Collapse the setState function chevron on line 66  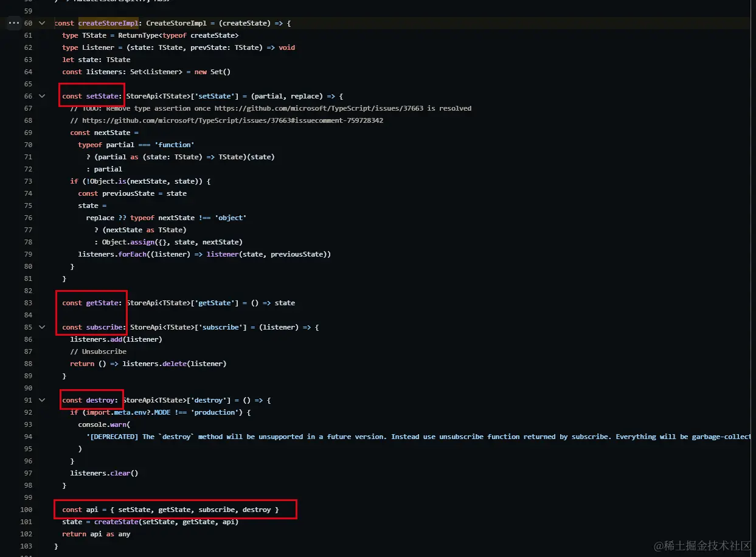point(42,96)
